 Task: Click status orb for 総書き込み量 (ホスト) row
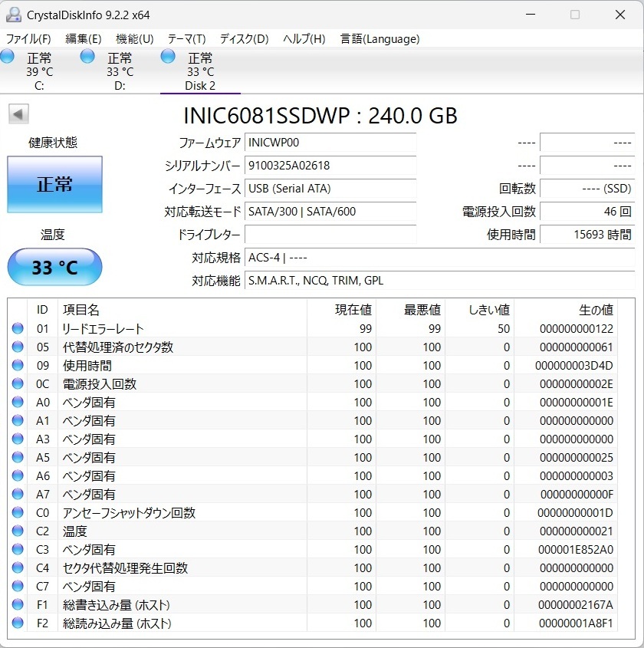(x=18, y=605)
